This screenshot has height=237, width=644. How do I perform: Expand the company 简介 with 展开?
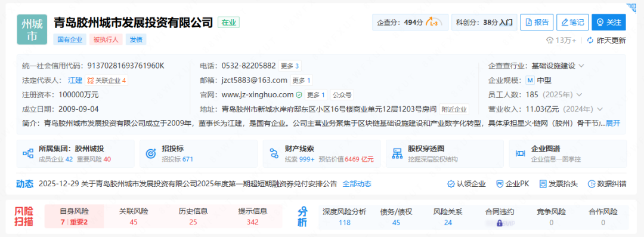(x=613, y=123)
